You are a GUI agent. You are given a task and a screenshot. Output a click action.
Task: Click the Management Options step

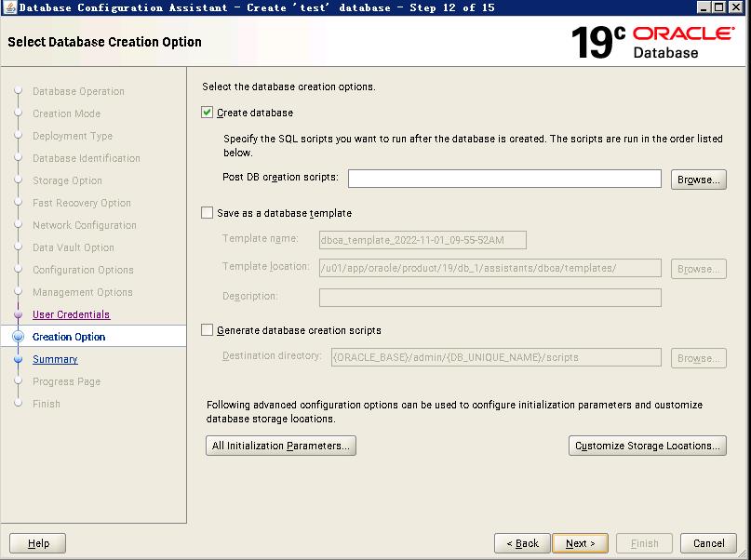click(x=83, y=292)
